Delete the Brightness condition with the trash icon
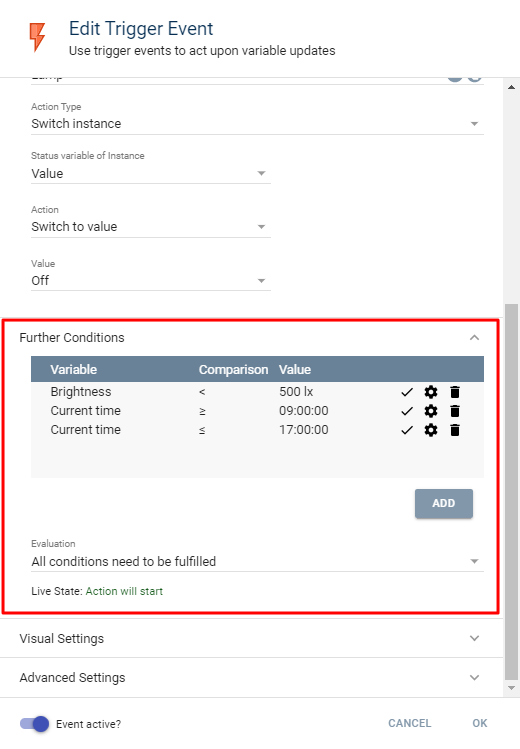 (x=455, y=392)
